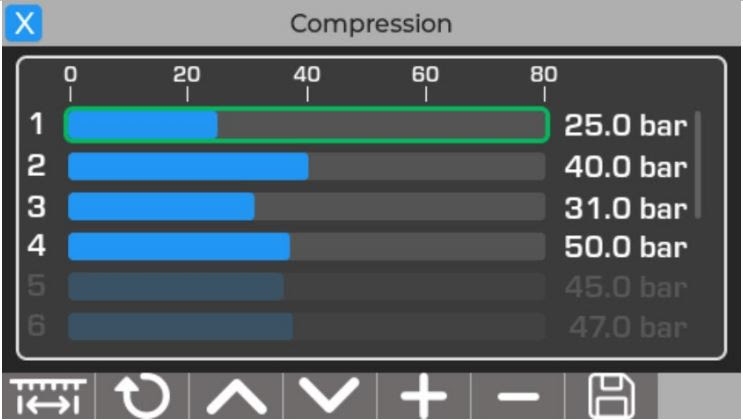Increase value with the plus icon

424,396
